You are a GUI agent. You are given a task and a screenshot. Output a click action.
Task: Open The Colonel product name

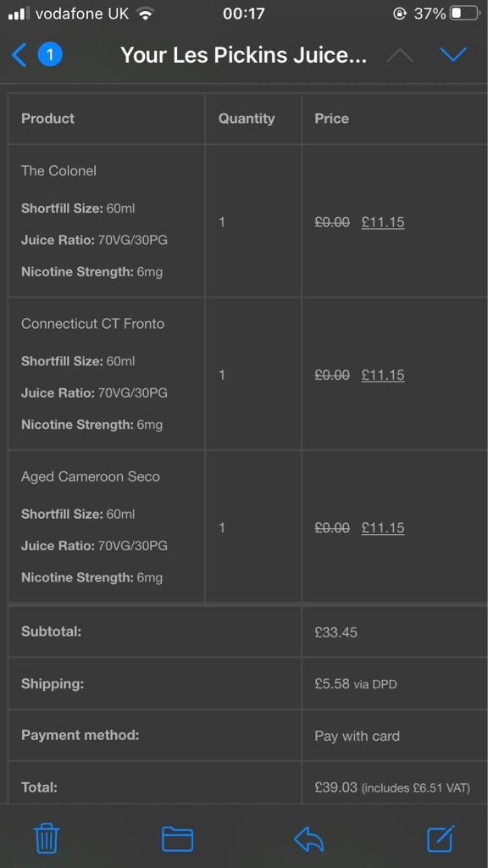[58, 171]
